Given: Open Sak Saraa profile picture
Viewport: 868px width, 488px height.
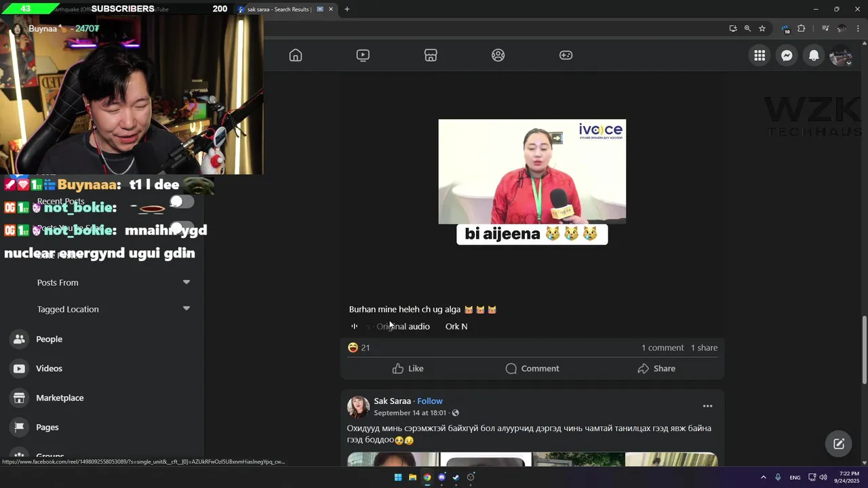Looking at the screenshot, I should point(358,407).
